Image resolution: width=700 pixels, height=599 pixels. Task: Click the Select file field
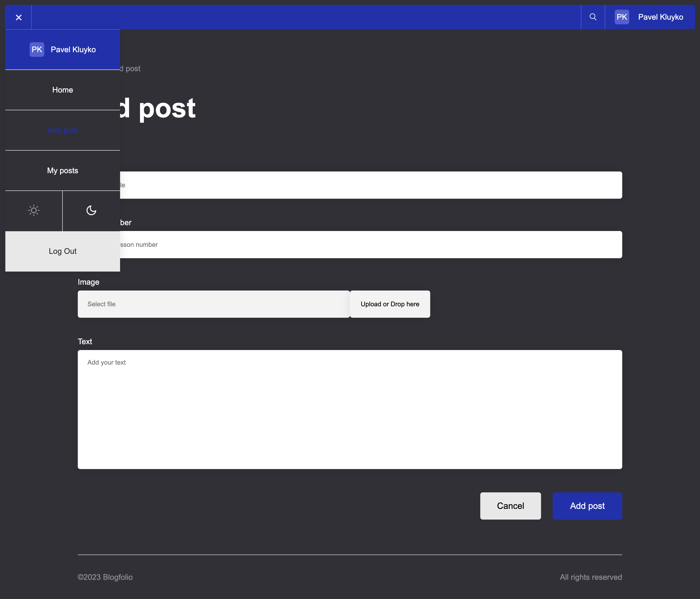(x=213, y=304)
